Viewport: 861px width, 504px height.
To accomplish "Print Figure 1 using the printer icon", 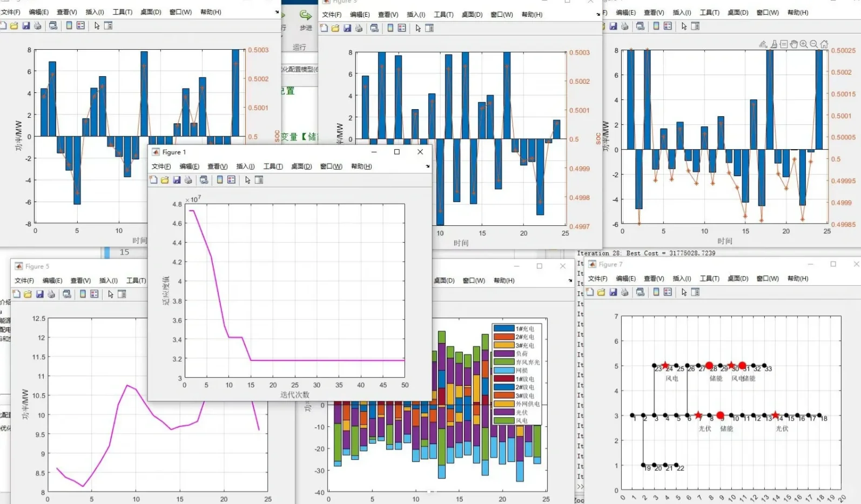I will click(x=188, y=180).
